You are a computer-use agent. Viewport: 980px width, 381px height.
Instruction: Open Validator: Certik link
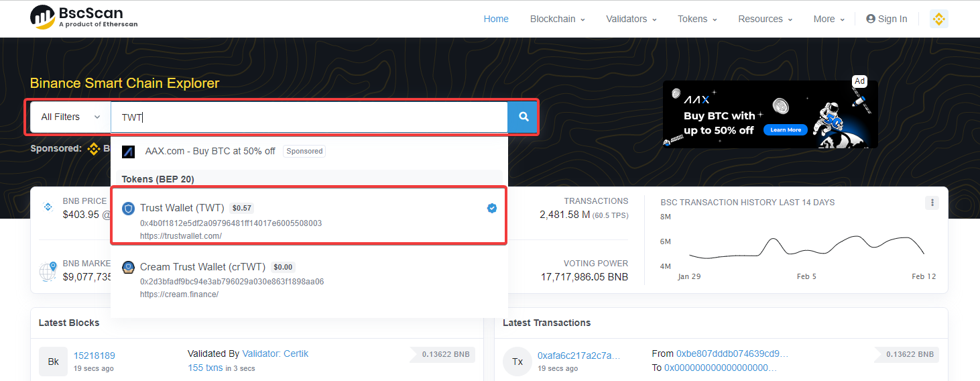point(275,353)
